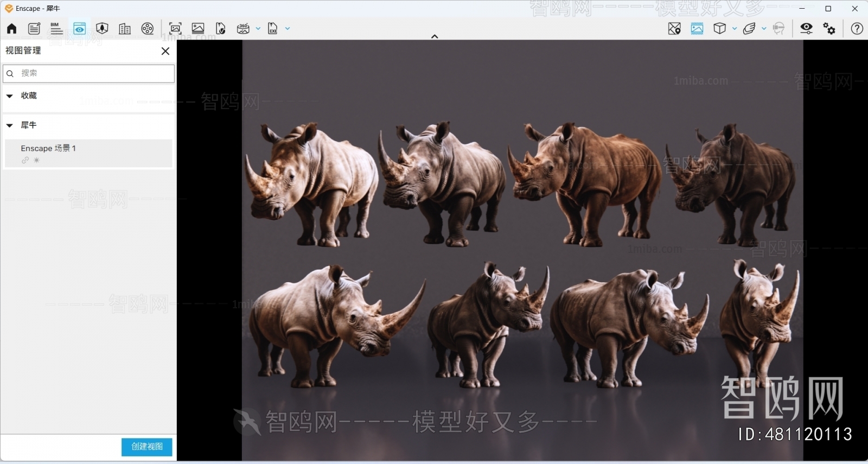Open the projection cube dropdown arrow
868x464 pixels.
(x=735, y=29)
